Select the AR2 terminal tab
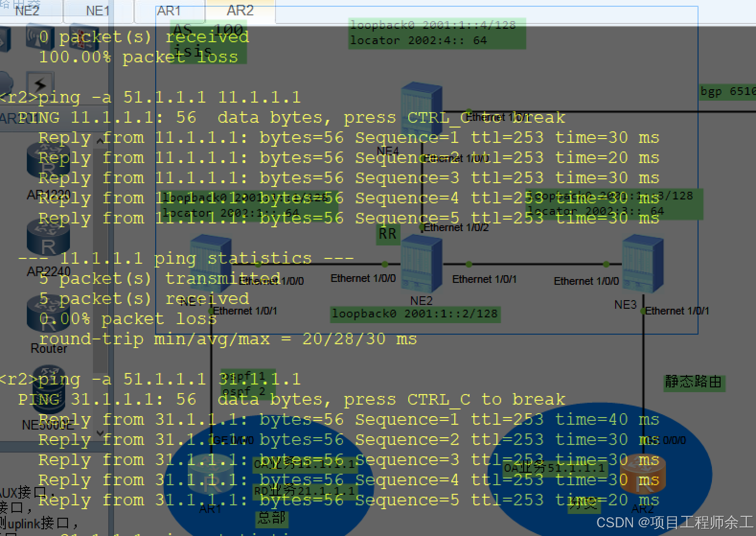The width and height of the screenshot is (756, 536). 240,11
